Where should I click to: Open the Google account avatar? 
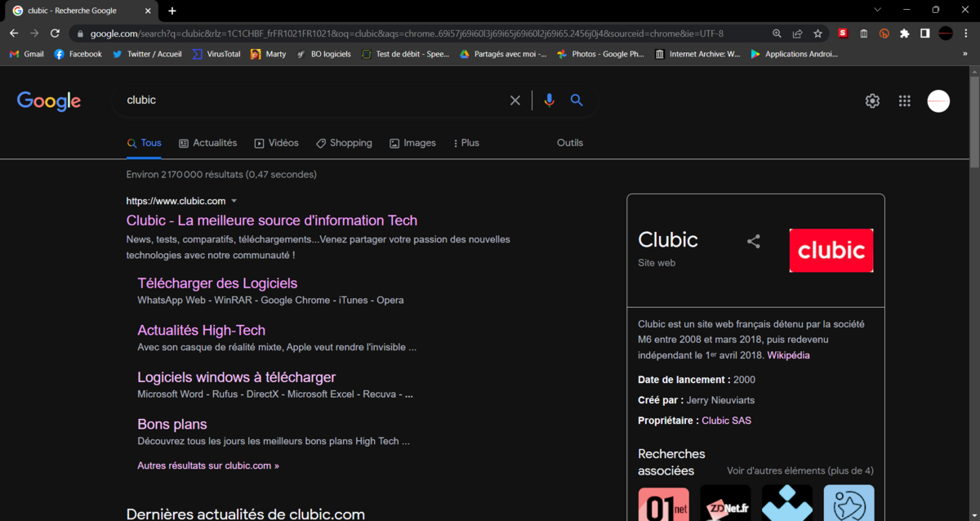938,101
